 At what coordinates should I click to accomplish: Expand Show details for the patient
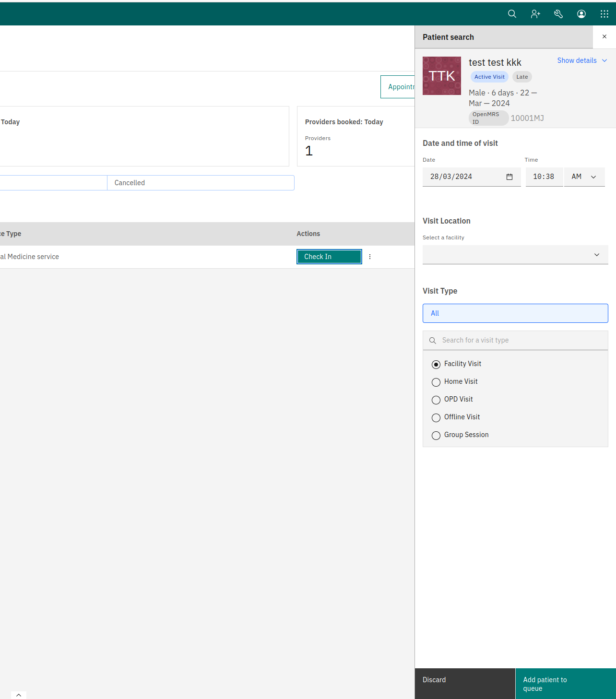[582, 60]
